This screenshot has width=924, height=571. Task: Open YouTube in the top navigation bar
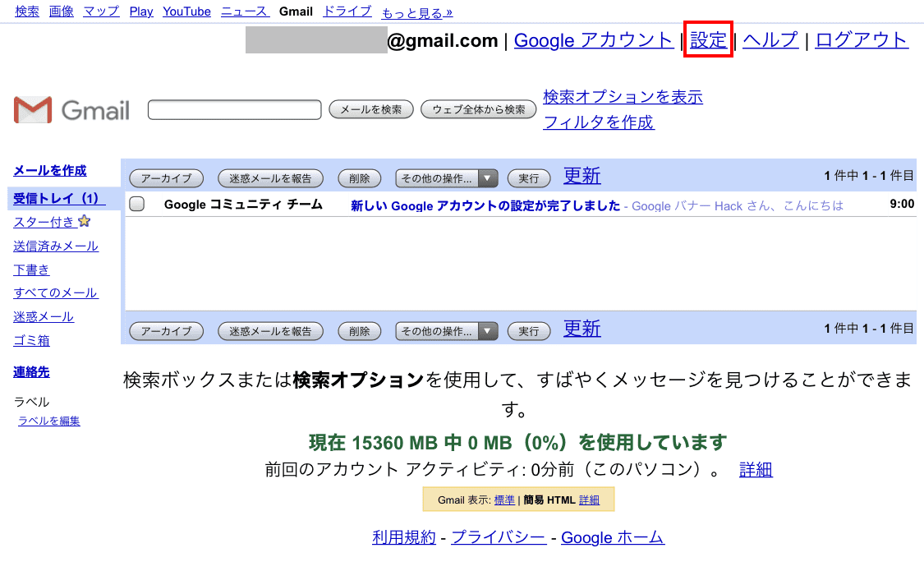(186, 12)
